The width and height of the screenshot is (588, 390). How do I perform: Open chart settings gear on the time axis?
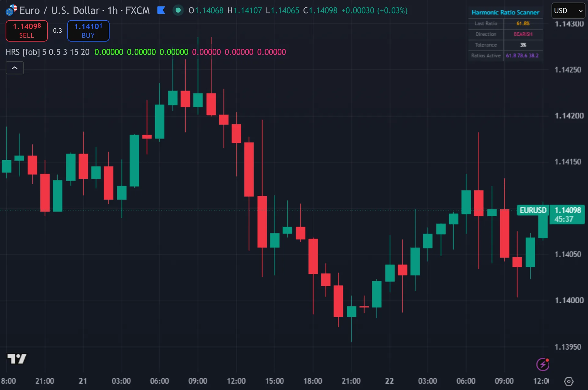click(x=568, y=381)
